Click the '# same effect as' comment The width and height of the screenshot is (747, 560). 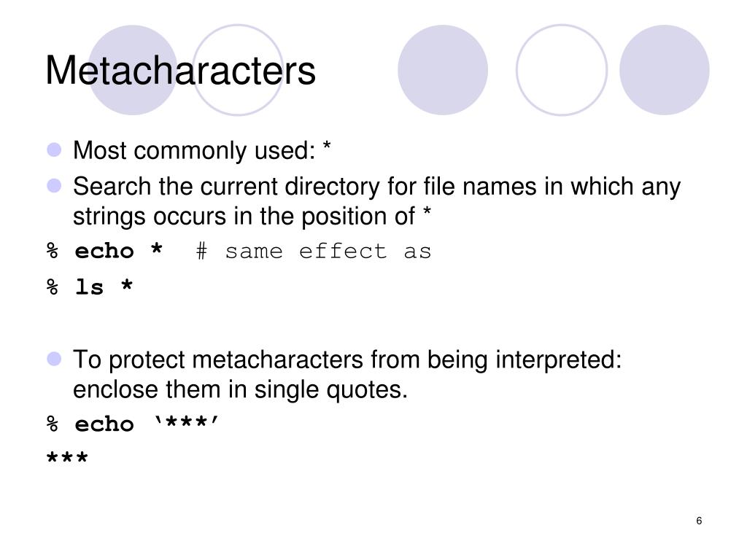[x=314, y=251]
